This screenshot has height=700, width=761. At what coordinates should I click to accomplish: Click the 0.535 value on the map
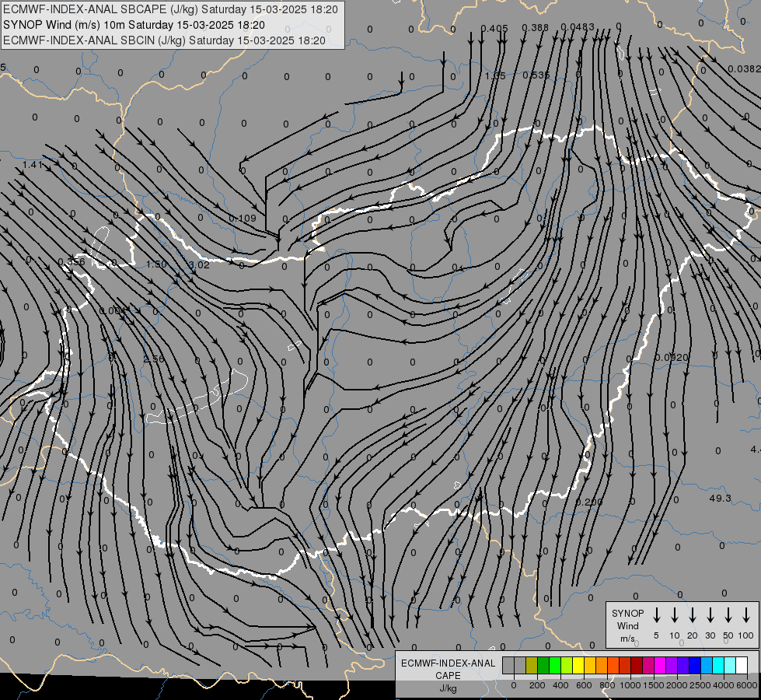point(536,75)
